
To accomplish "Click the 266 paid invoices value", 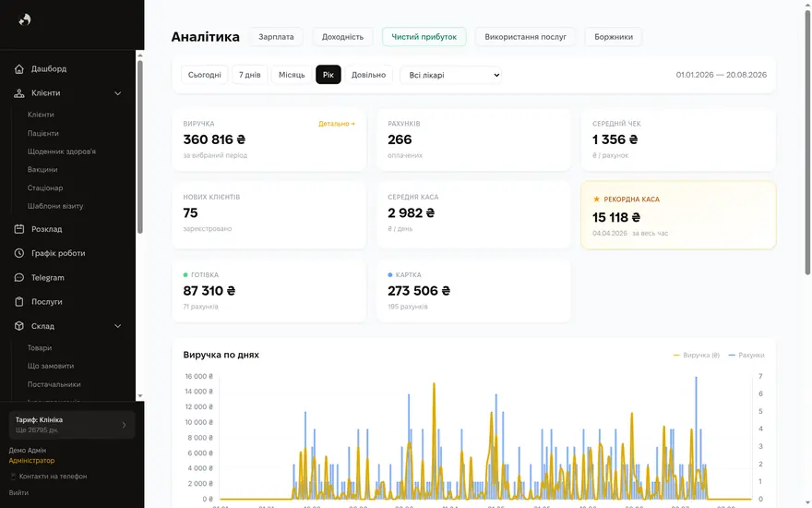I will pos(400,139).
